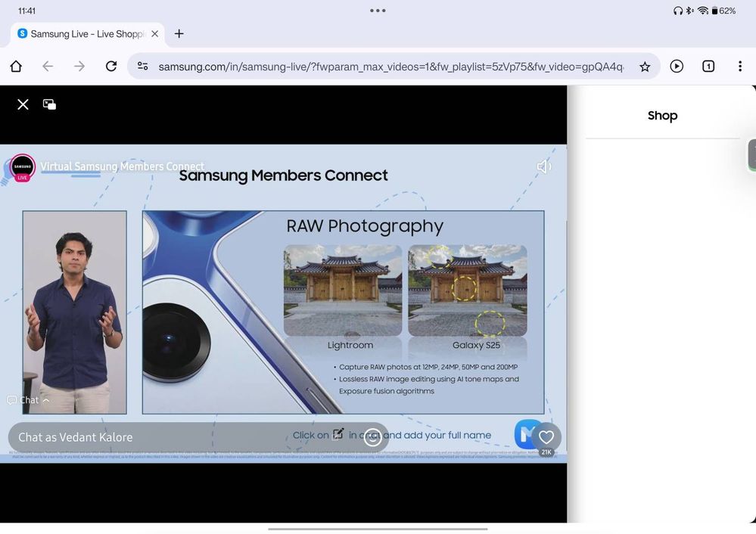Tap the home gesture bar at bottom
This screenshot has width=756, height=534.
click(378, 529)
